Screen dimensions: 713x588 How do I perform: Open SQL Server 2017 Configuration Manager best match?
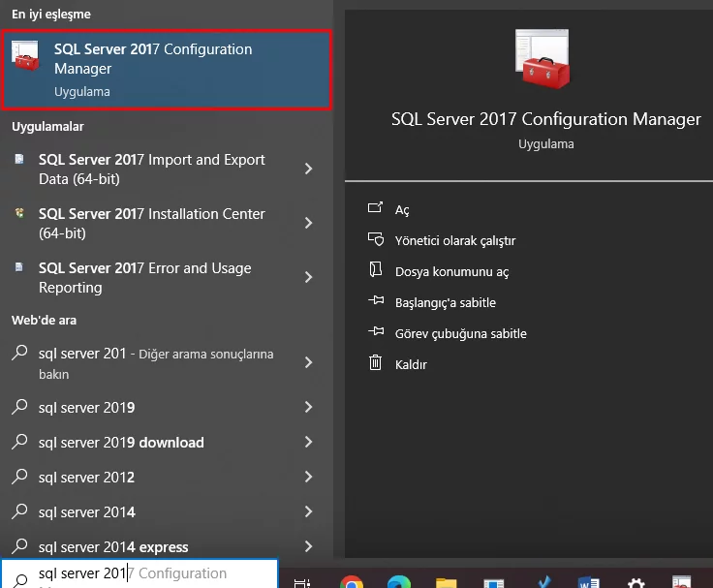click(167, 70)
